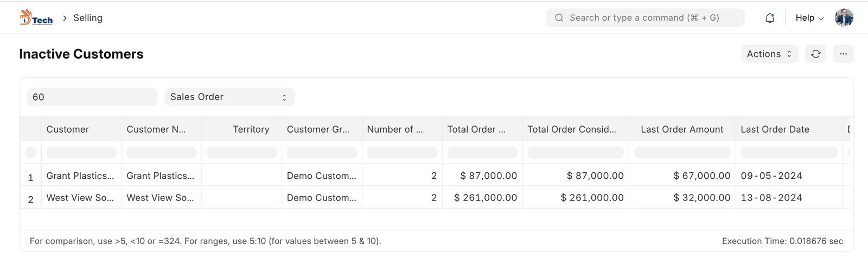Open the Sales Order doctype selector
868x275 pixels.
[229, 97]
